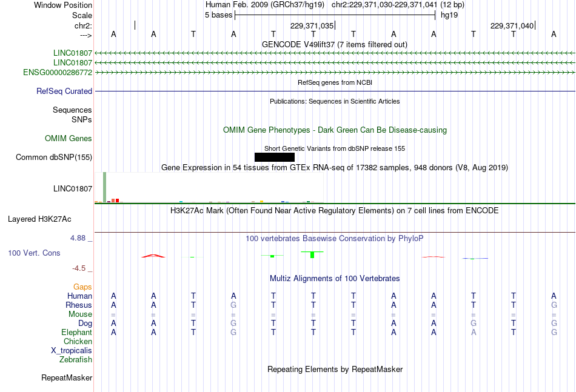
Task: Click the '--->' strand direction arrow label
Action: tap(86, 35)
